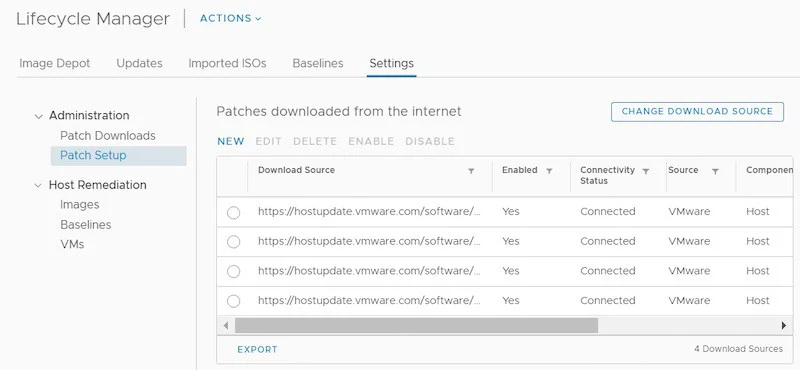Select the second download source radio button
Image resolution: width=800 pixels, height=370 pixels.
[x=233, y=242]
